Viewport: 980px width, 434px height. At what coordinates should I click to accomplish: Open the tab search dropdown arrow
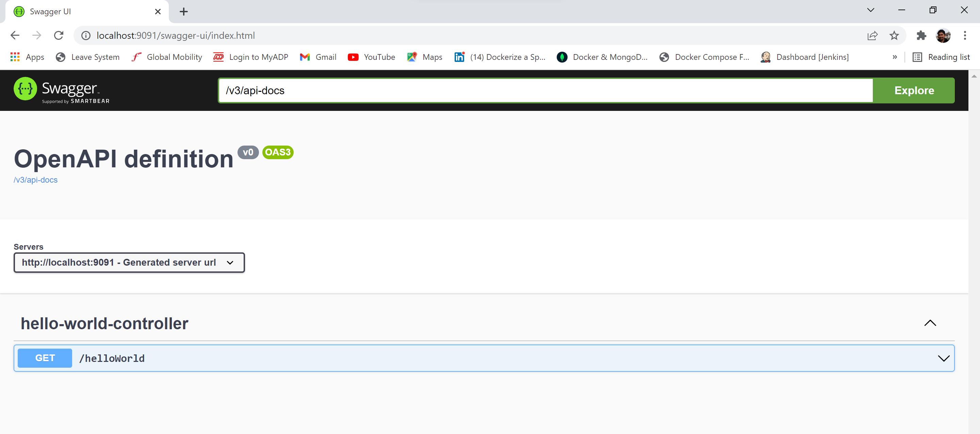870,10
